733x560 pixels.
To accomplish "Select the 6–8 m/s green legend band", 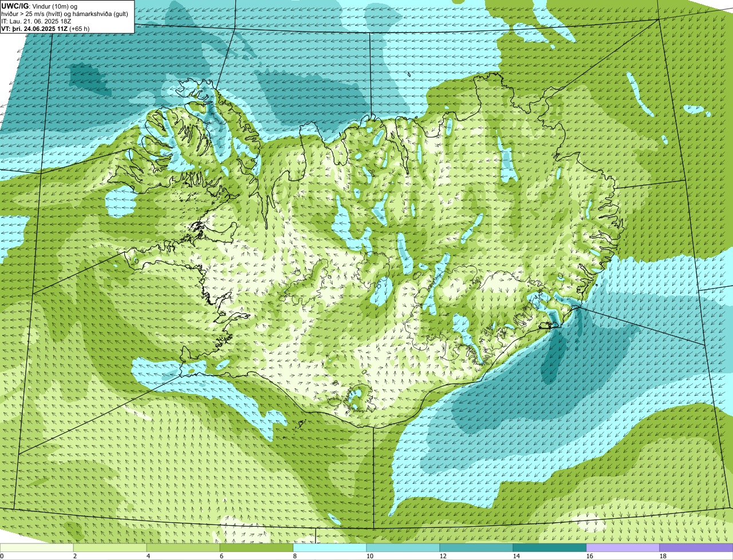I will (x=257, y=547).
